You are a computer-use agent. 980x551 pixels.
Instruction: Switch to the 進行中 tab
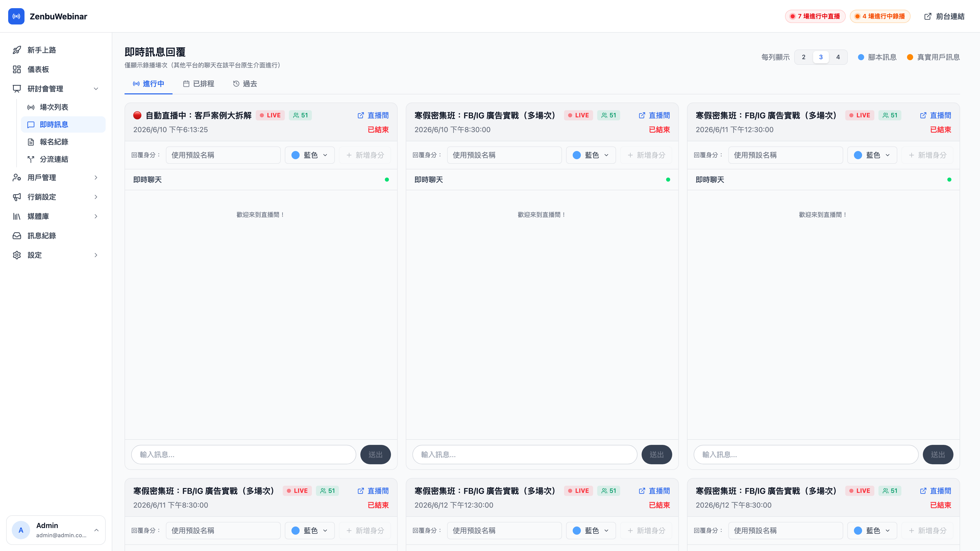point(148,84)
